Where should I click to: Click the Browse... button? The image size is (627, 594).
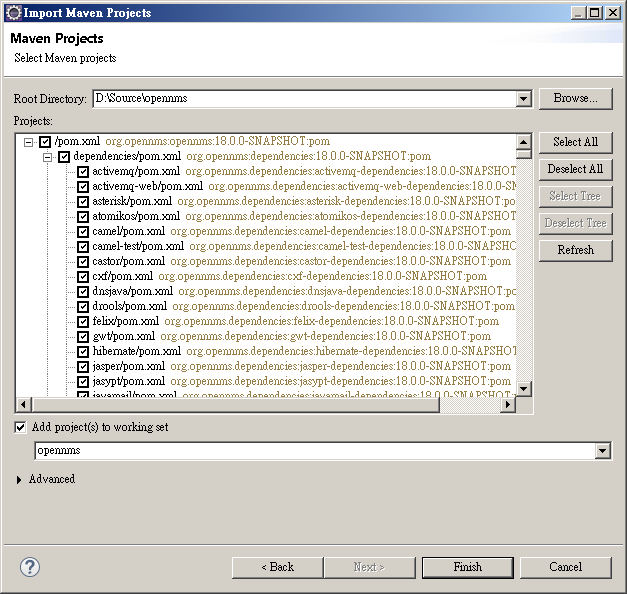coord(575,98)
